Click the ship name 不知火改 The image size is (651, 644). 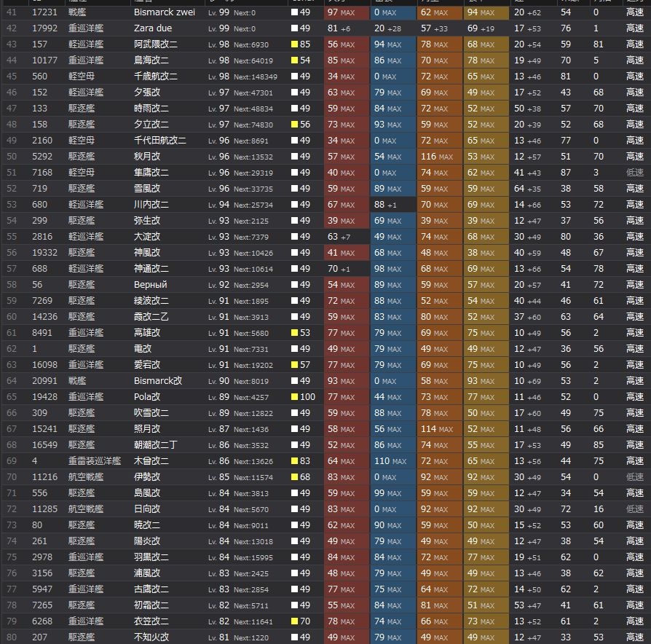[151, 637]
